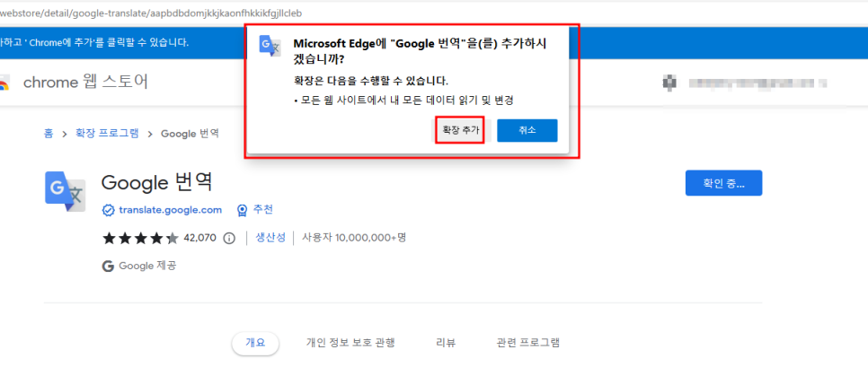The width and height of the screenshot is (868, 376).
Task: Open the 관련 프로그램 tab
Action: pos(528,343)
